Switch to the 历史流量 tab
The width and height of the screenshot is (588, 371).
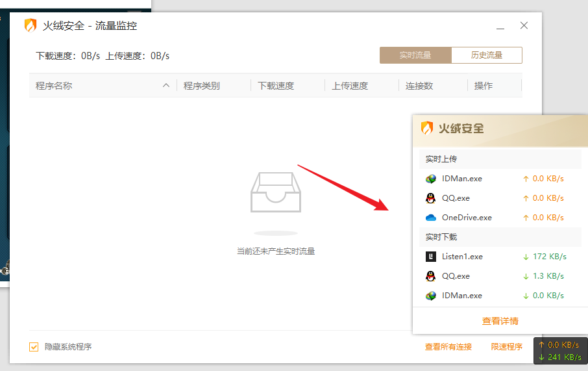[487, 55]
